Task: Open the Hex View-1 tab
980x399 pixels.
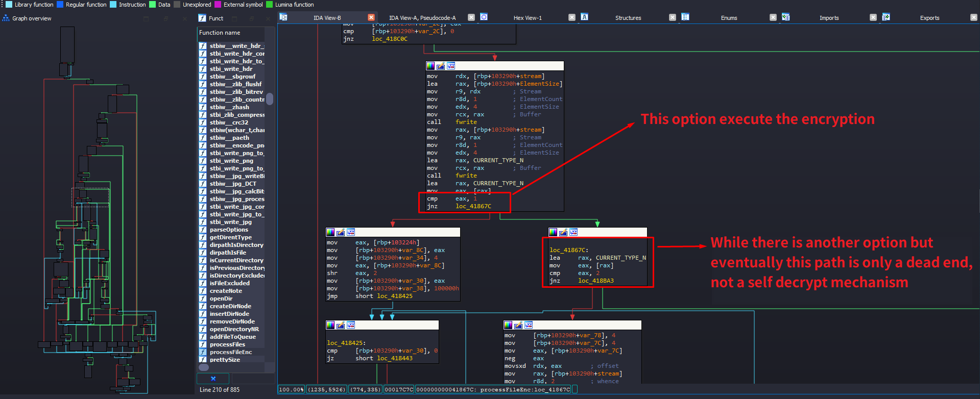Action: coord(528,18)
